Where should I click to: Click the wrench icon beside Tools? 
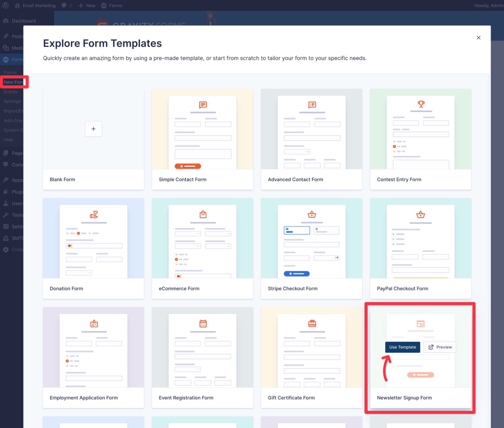[6, 215]
